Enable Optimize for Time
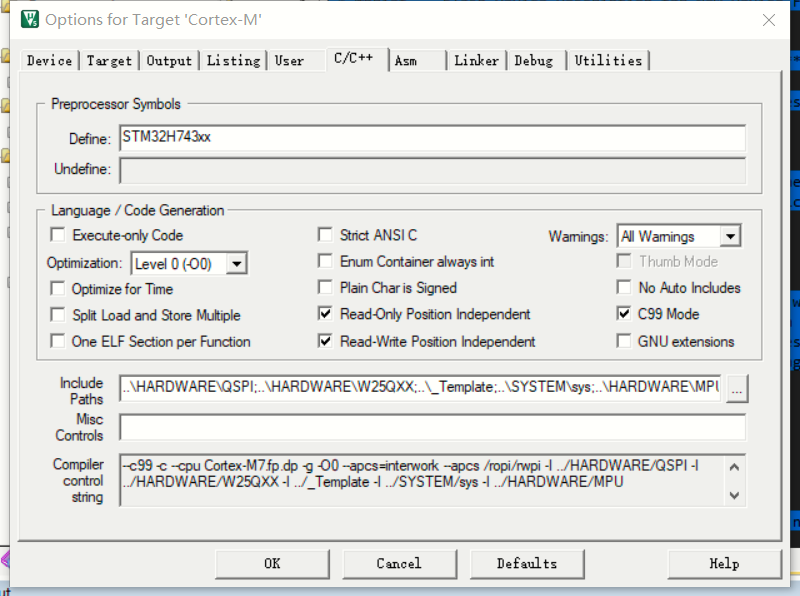 (x=58, y=288)
